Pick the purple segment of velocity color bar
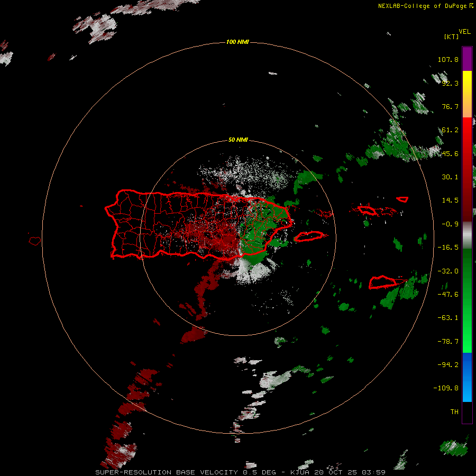This screenshot has width=476, height=476. point(467,59)
